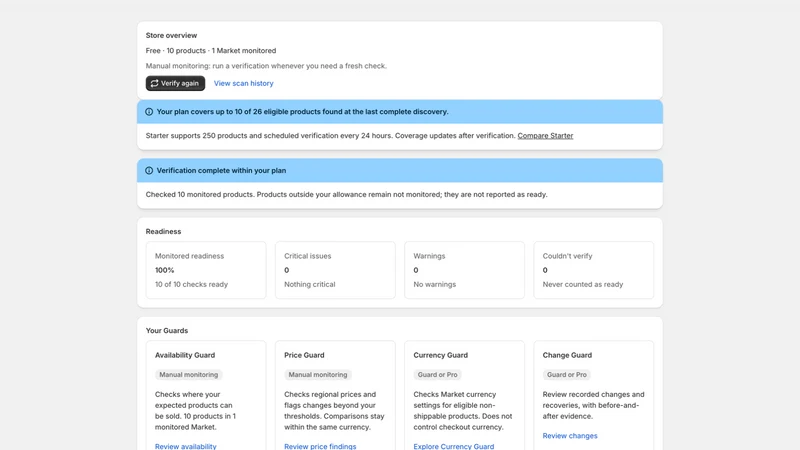Screen dimensions: 800x450
Task: Click '10 of 10 checks ready' text
Action: 191,284
